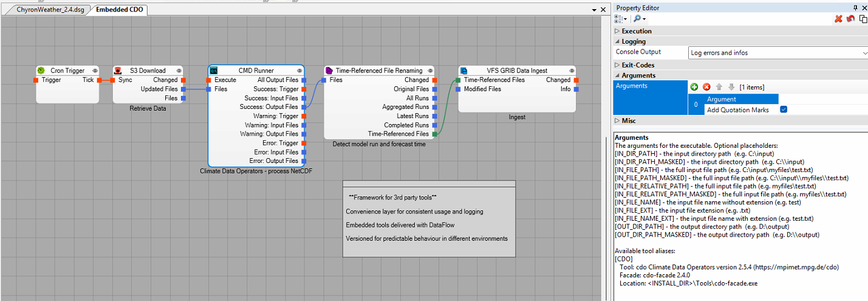Click CMD Runner's Error: Trigger port
Screen dimensions: 868x301
point(304,143)
